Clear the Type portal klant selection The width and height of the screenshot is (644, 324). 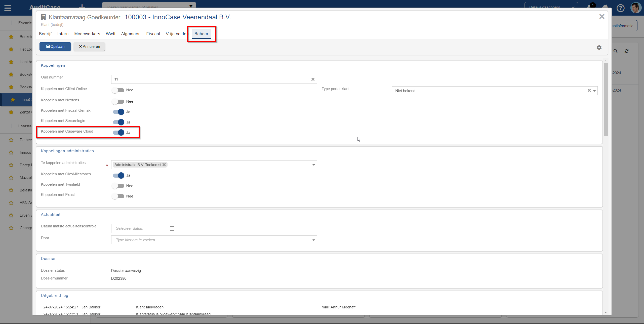(589, 91)
